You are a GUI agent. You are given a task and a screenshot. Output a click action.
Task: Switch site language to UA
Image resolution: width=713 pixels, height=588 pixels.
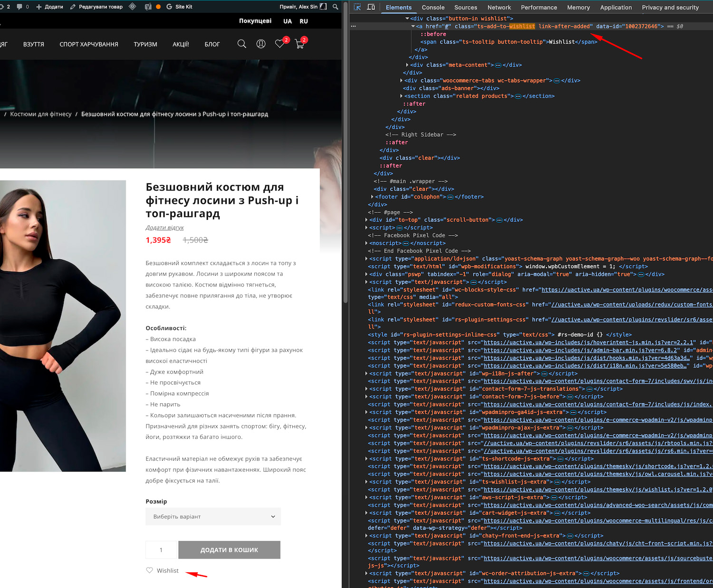point(288,21)
